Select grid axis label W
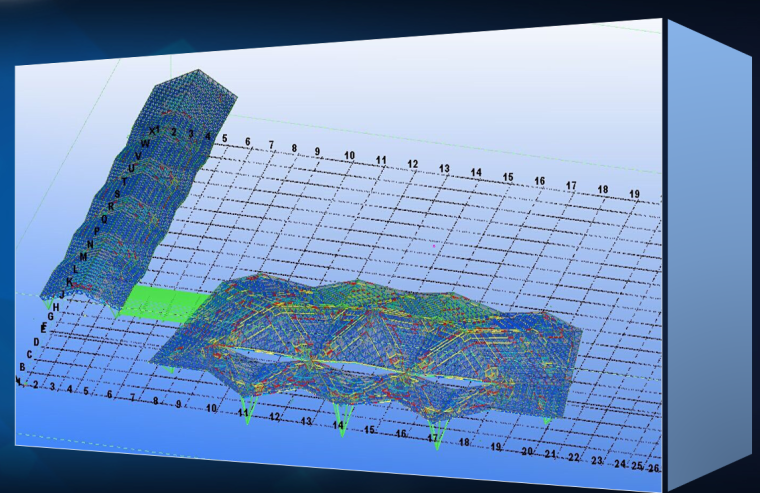 (x=146, y=144)
